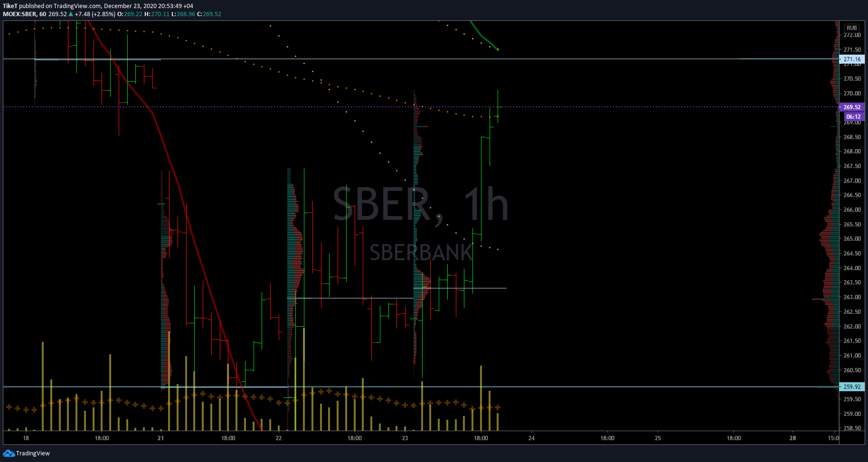The height and width of the screenshot is (462, 868).
Task: Click date label 24 on time axis
Action: 531,438
